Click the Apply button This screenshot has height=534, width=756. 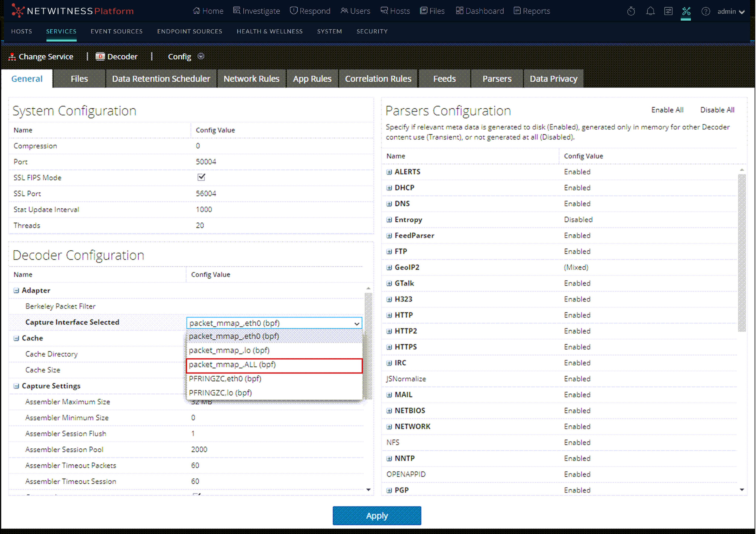click(377, 516)
